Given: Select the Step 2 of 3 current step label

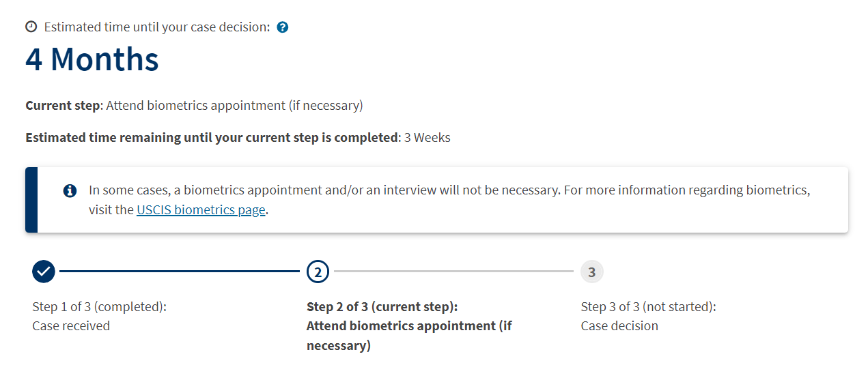Looking at the screenshot, I should 382,306.
